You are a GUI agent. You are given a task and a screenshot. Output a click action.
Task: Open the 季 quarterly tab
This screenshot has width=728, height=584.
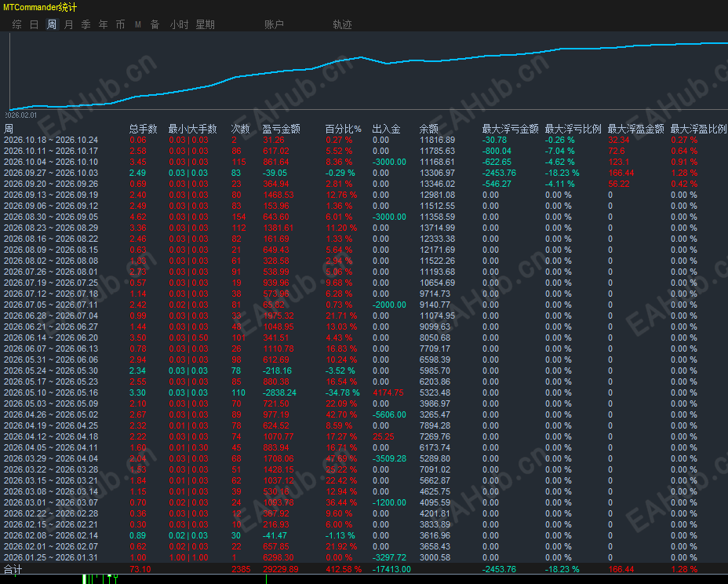pyautogui.click(x=86, y=24)
